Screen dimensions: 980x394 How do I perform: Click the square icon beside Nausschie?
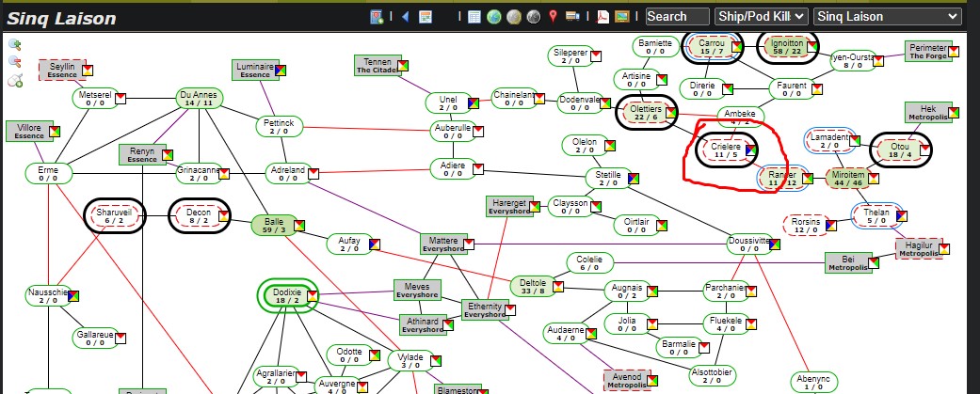tap(73, 295)
